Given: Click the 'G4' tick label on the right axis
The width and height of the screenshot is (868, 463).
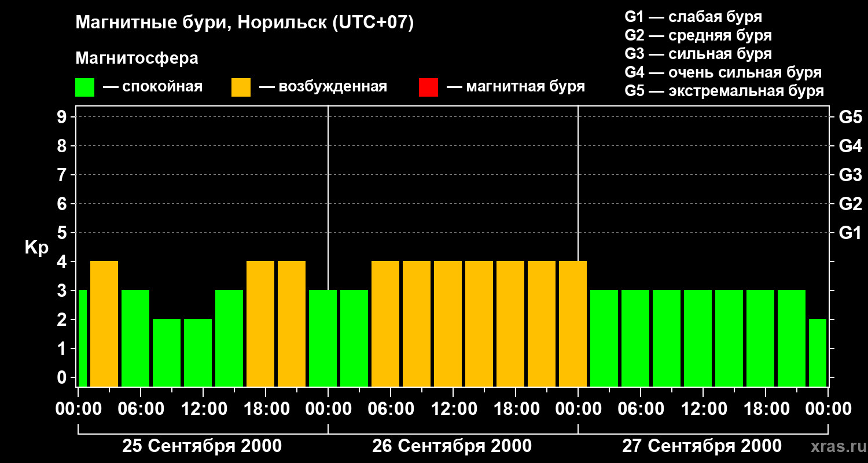Looking at the screenshot, I should click(x=850, y=146).
